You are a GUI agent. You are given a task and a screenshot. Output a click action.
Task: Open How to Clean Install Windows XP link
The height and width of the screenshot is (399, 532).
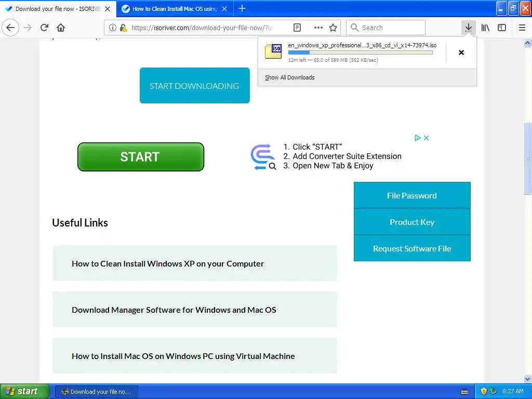pos(168,263)
